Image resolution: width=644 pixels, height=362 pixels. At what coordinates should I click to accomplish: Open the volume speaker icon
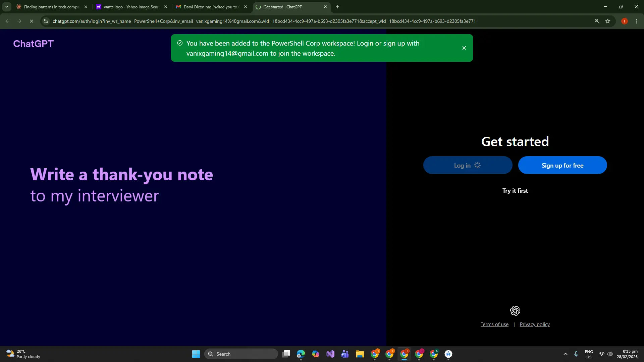tap(610, 354)
